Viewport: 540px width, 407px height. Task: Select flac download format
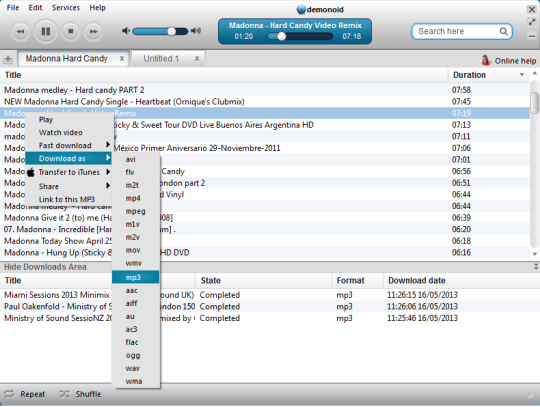point(136,342)
